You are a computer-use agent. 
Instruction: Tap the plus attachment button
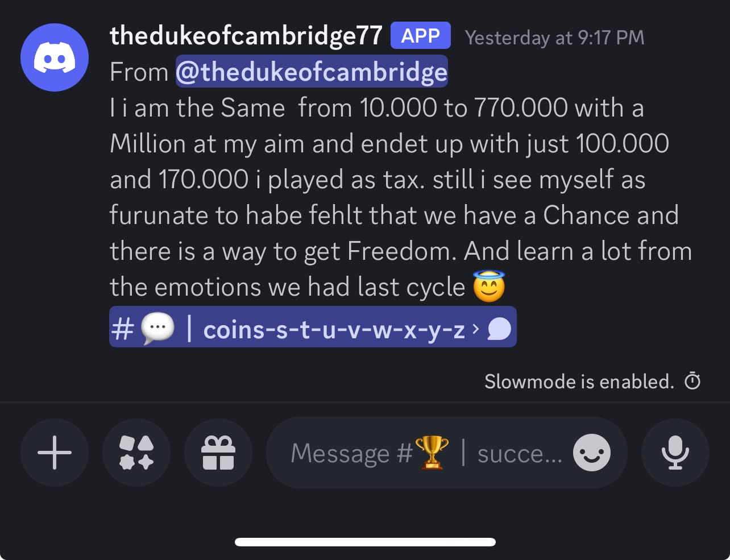[55, 453]
